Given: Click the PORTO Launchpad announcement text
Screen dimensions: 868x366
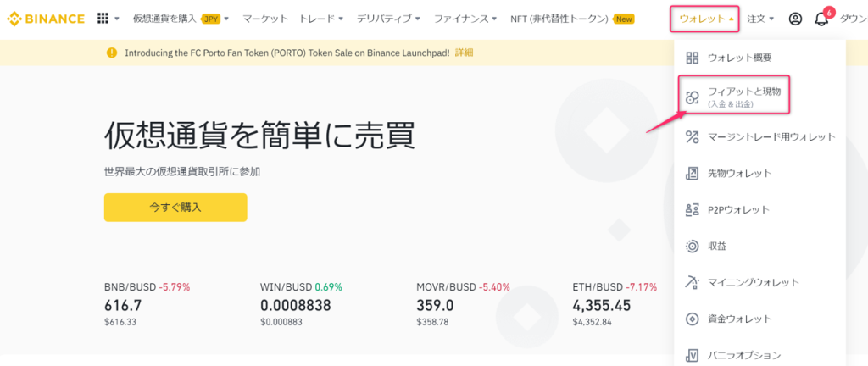Looking at the screenshot, I should point(287,53).
